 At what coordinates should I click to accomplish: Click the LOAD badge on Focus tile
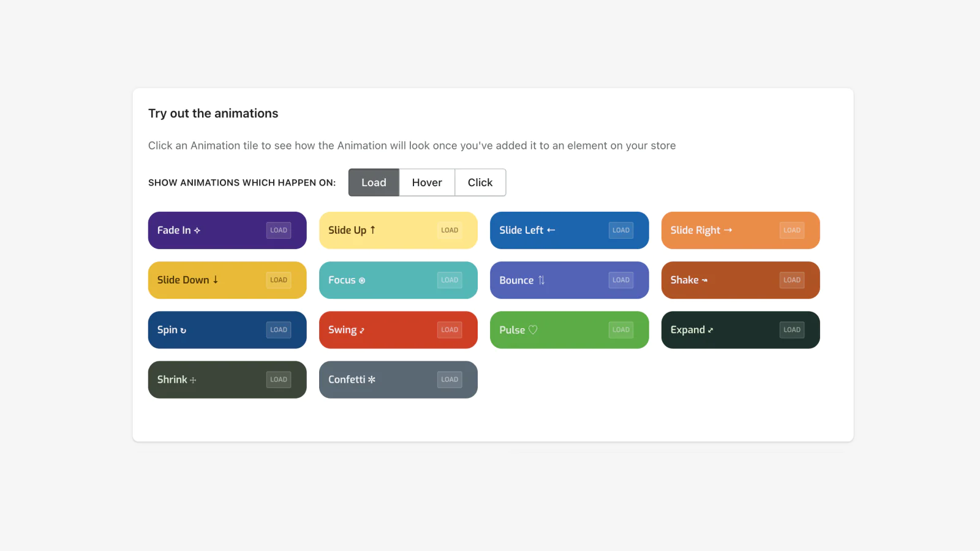tap(450, 280)
